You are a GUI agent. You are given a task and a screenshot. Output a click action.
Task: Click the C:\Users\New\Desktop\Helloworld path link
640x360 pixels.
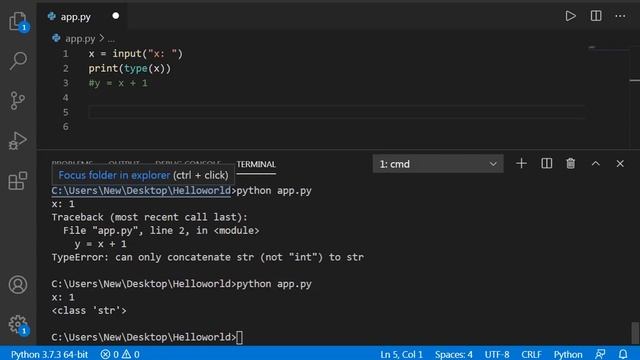[141, 191]
